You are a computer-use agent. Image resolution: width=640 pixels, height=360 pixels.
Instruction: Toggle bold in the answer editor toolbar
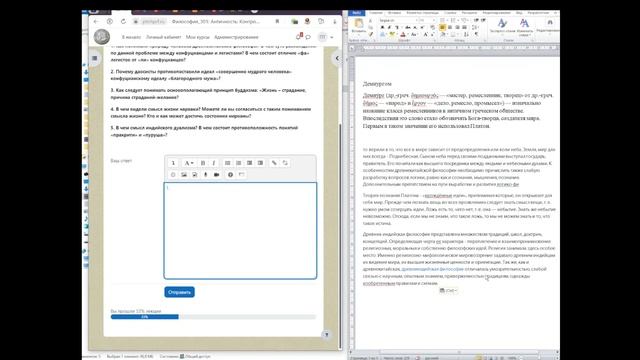[203, 163]
